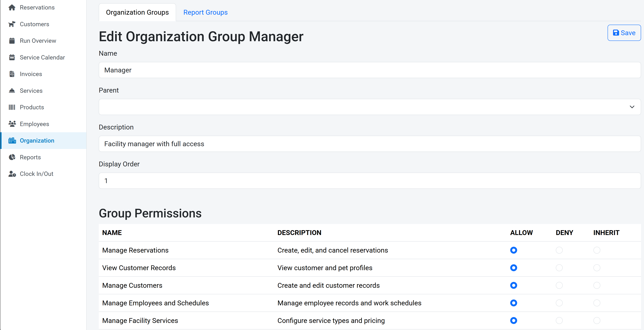Open the Reports section
Viewport: 644px width, 330px height.
point(43,157)
